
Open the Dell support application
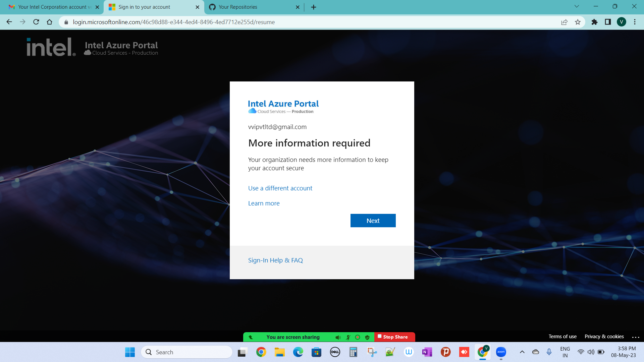tap(335, 352)
